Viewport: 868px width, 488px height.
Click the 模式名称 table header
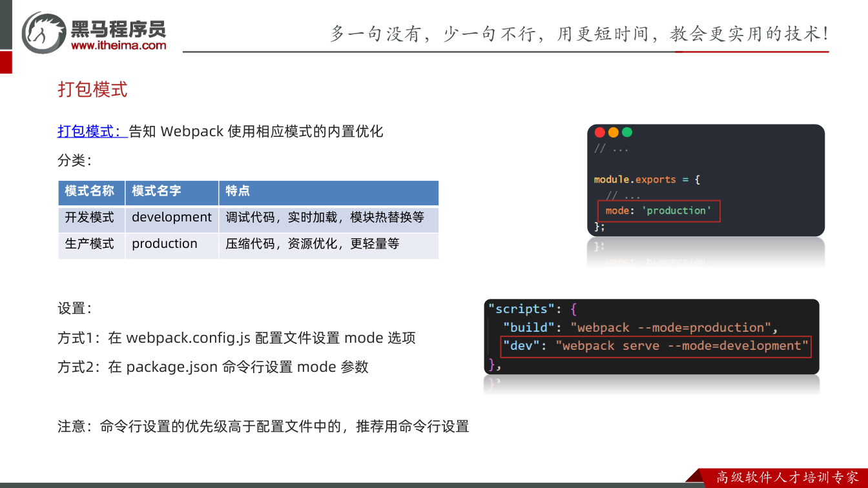(91, 192)
